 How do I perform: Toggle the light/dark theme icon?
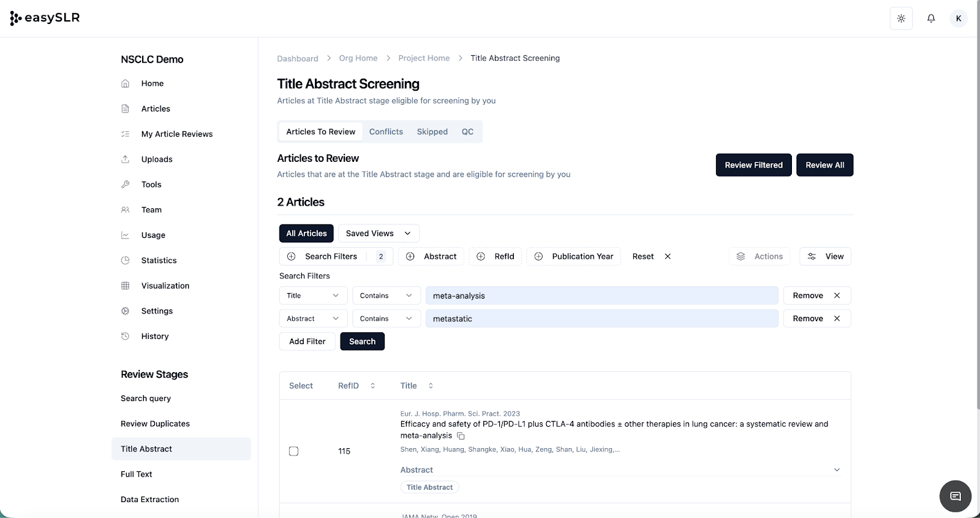coord(901,18)
